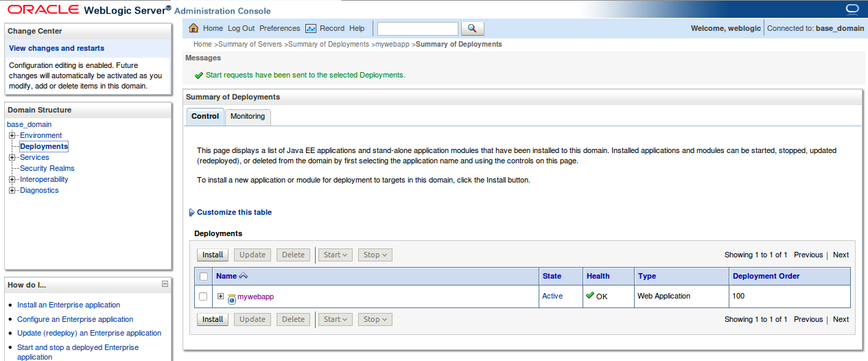
Task: Expand the mywebapp deployment row
Action: coord(220,296)
